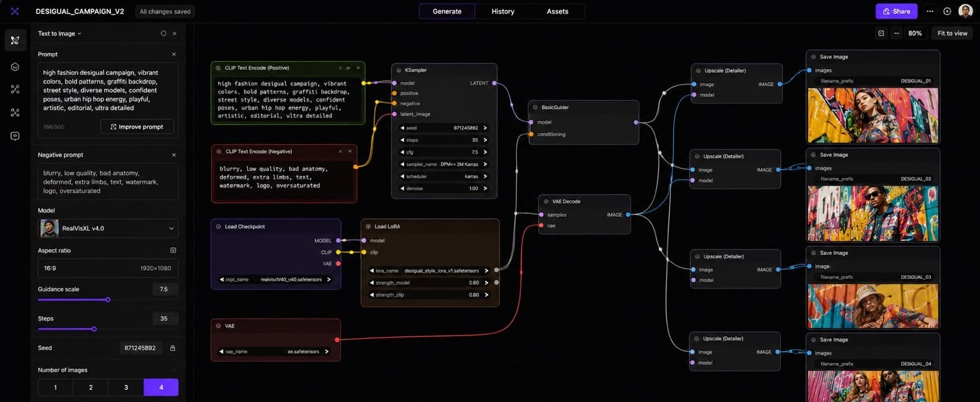The image size is (980, 402).
Task: Switch to the Assets tab
Action: 557,11
